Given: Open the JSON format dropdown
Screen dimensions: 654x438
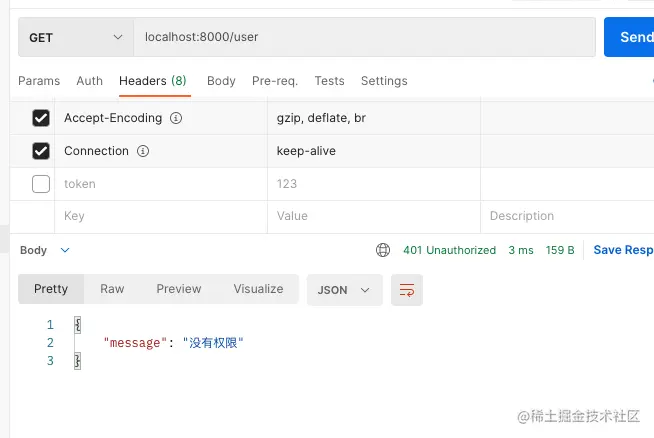Looking at the screenshot, I should tap(345, 290).
